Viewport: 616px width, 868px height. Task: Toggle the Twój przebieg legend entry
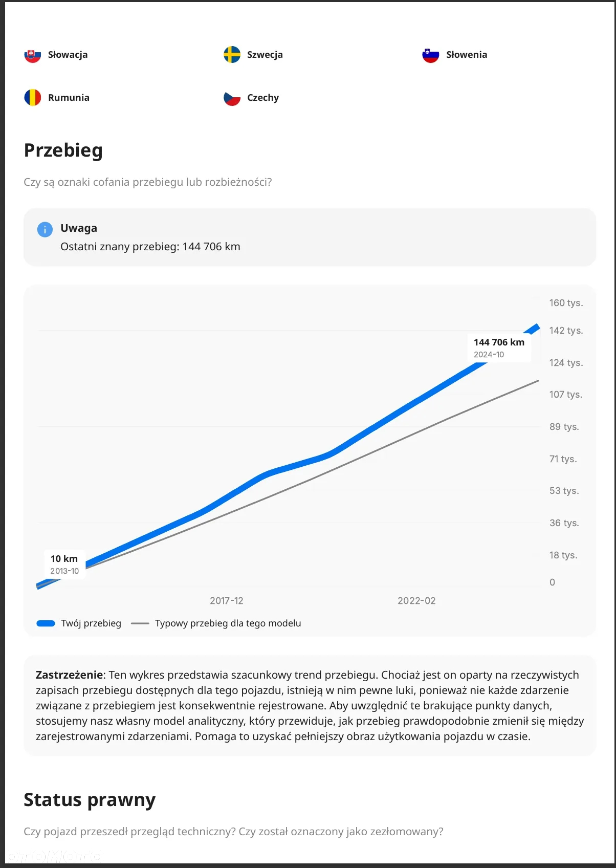click(x=79, y=623)
